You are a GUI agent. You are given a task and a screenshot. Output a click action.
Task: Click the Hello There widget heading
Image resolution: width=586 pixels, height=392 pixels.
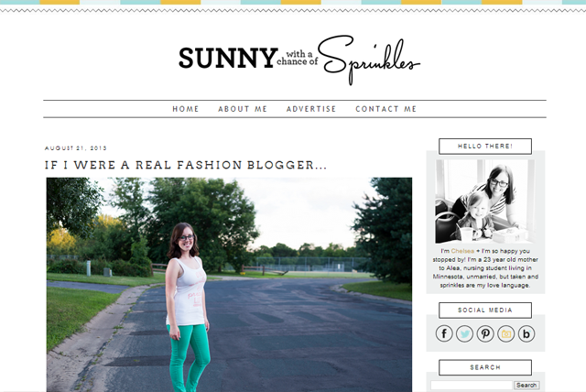coord(485,147)
